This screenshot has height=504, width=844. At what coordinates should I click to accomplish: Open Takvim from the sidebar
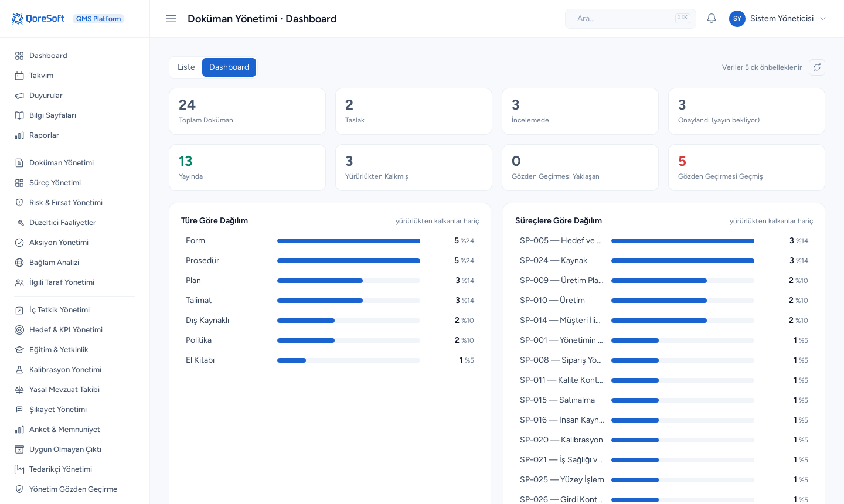[x=75, y=76]
